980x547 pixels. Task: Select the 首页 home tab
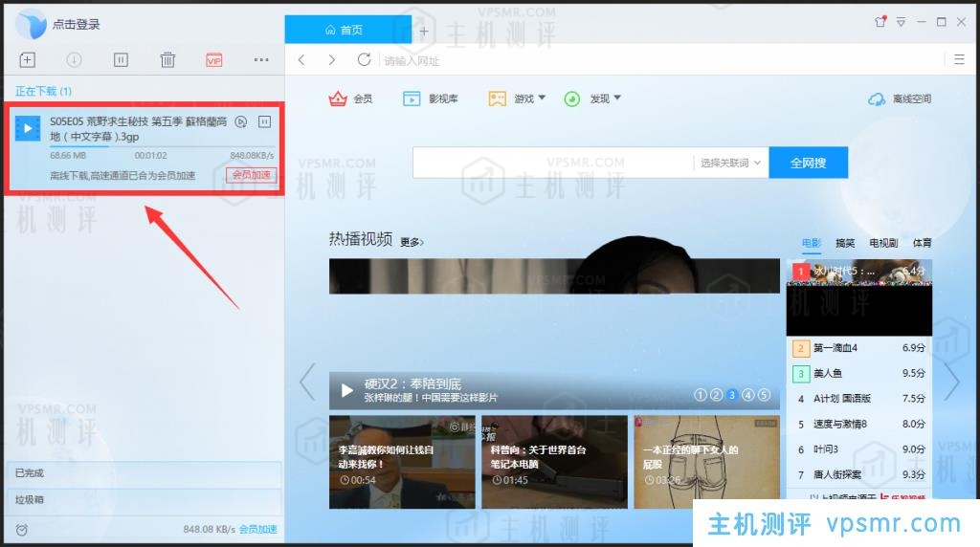(x=347, y=30)
